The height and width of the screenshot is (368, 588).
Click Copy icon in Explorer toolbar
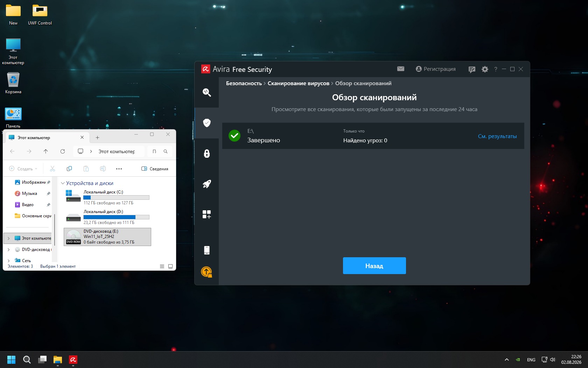(x=69, y=169)
